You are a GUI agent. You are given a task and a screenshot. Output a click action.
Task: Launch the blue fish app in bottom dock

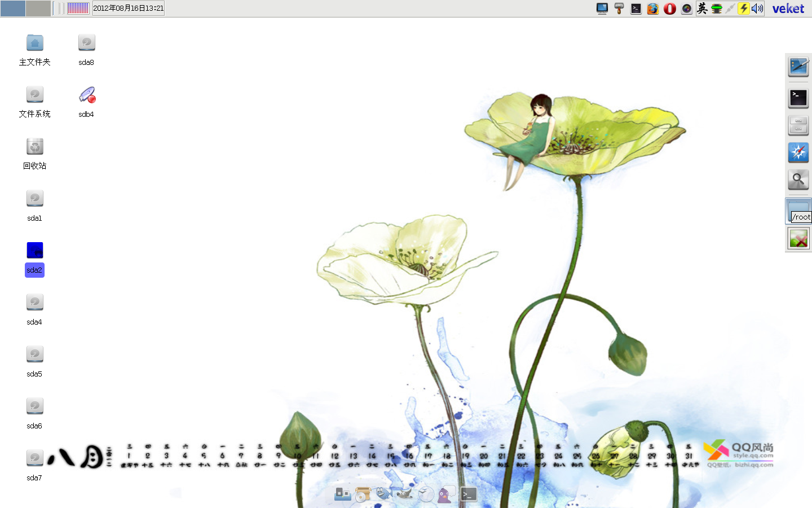tap(384, 493)
